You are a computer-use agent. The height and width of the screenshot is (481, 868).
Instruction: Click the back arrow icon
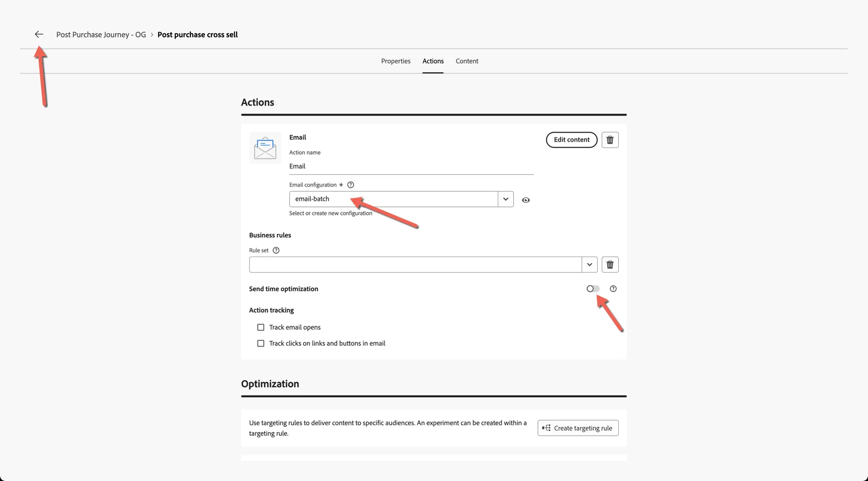click(39, 34)
